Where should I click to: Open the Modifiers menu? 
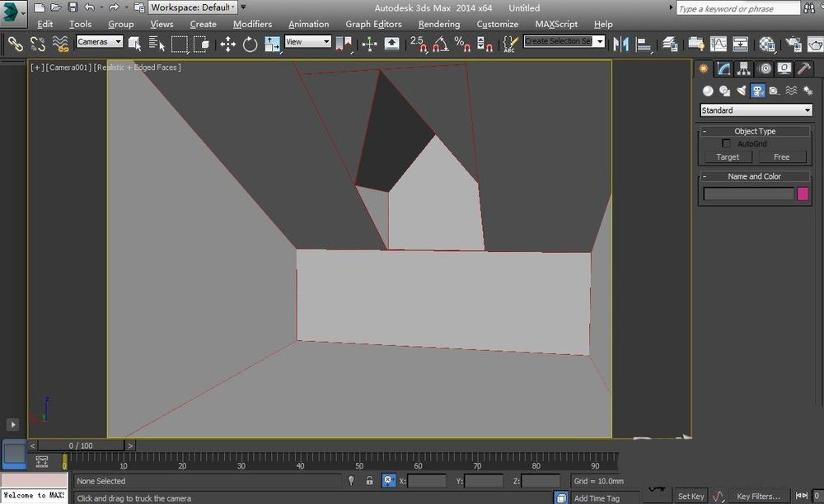[x=252, y=24]
